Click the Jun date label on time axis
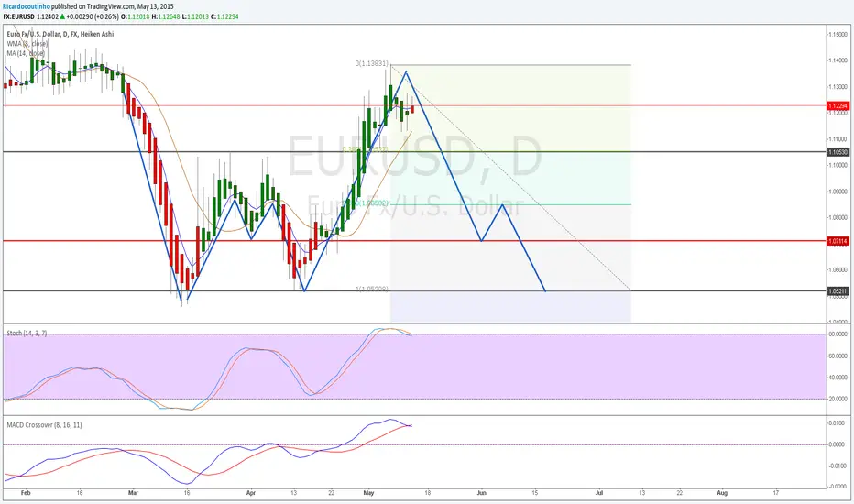Screen dimensions: 854x504 click(481, 493)
